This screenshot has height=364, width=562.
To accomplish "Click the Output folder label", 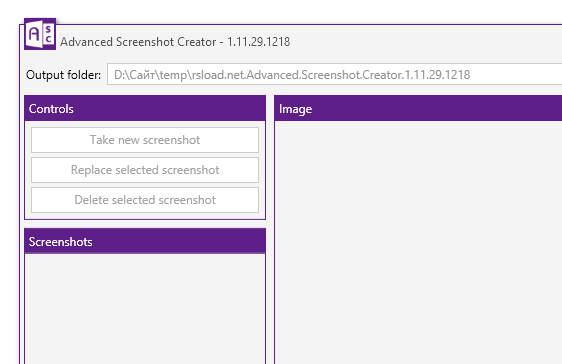I will click(63, 75).
